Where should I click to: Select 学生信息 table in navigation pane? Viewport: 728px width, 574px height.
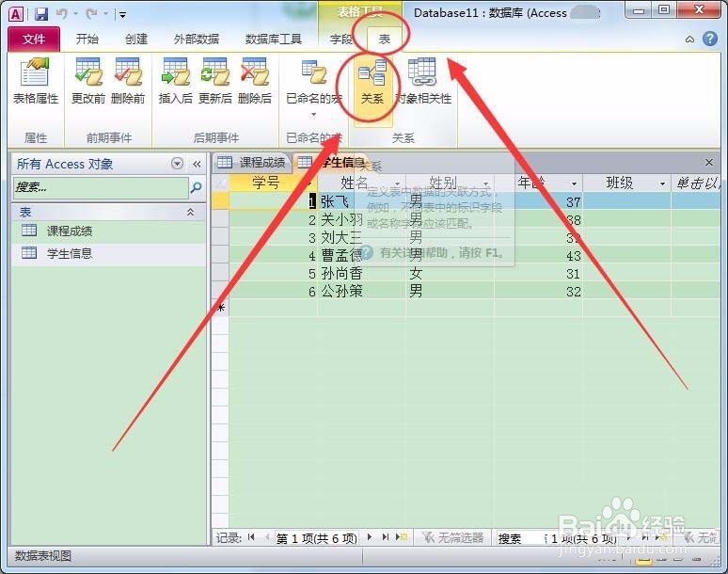click(109, 253)
